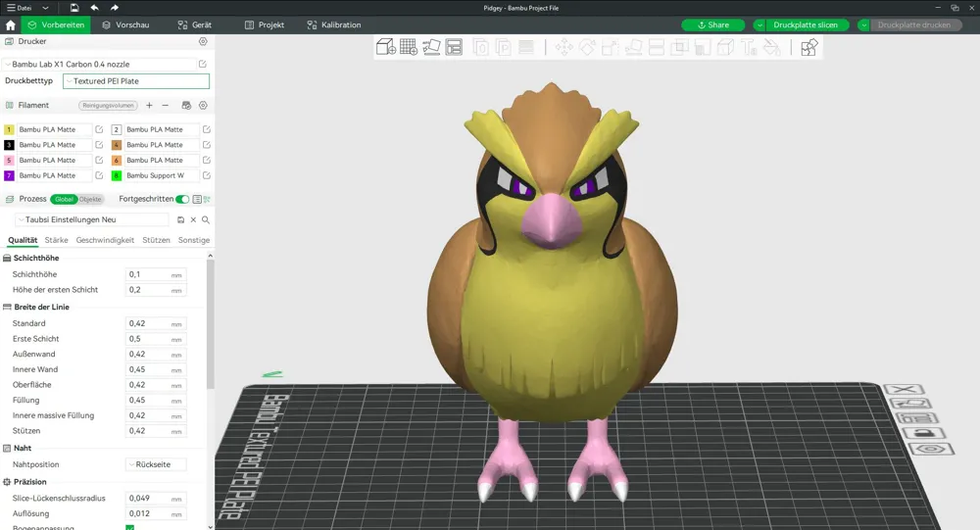Open the Stärke settings tab
The image size is (980, 530).
[56, 240]
